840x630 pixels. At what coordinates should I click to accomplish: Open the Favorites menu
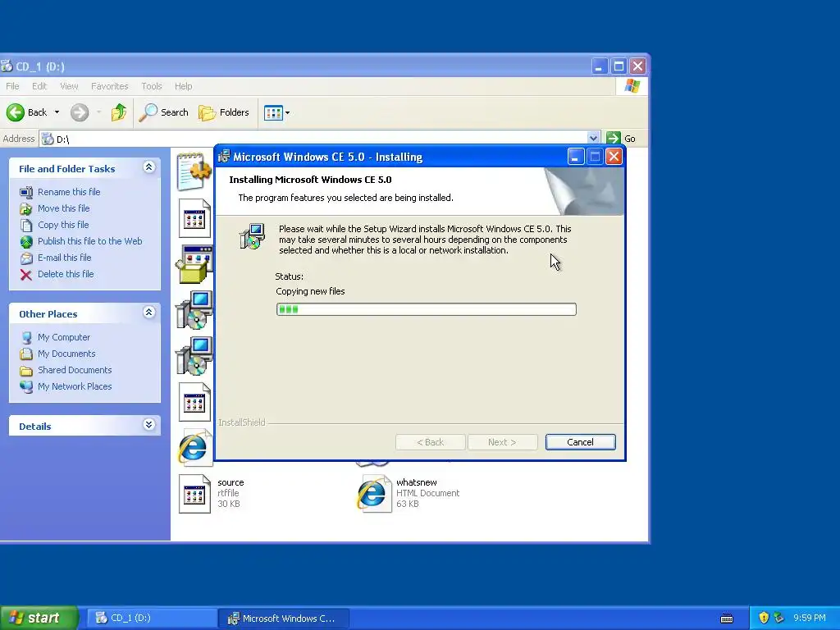(x=109, y=86)
